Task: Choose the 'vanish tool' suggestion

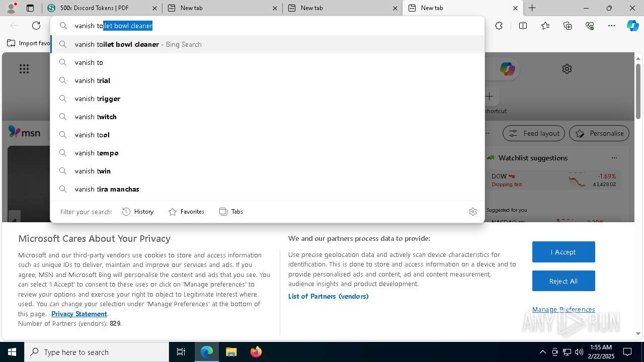Action: click(267, 135)
